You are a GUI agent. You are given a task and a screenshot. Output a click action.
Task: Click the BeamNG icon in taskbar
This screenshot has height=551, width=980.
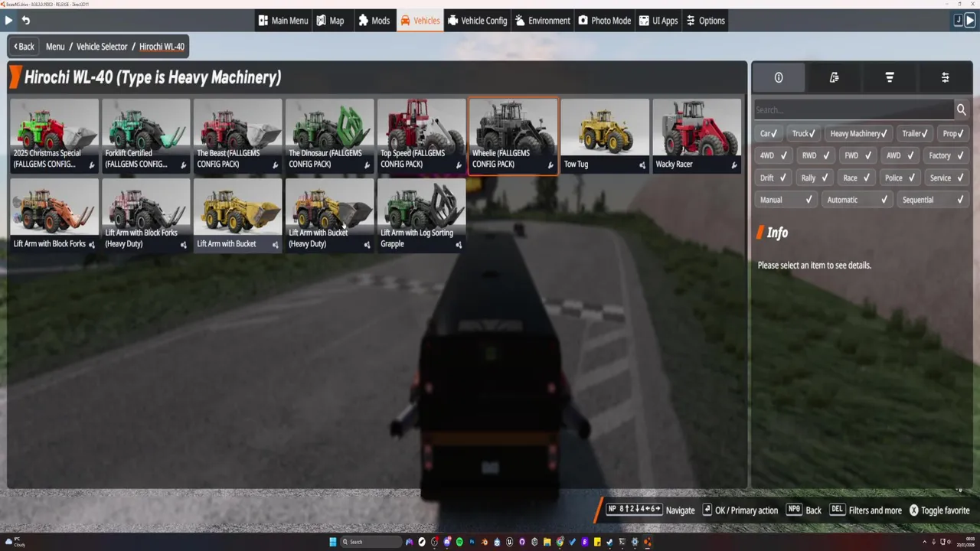pyautogui.click(x=648, y=542)
